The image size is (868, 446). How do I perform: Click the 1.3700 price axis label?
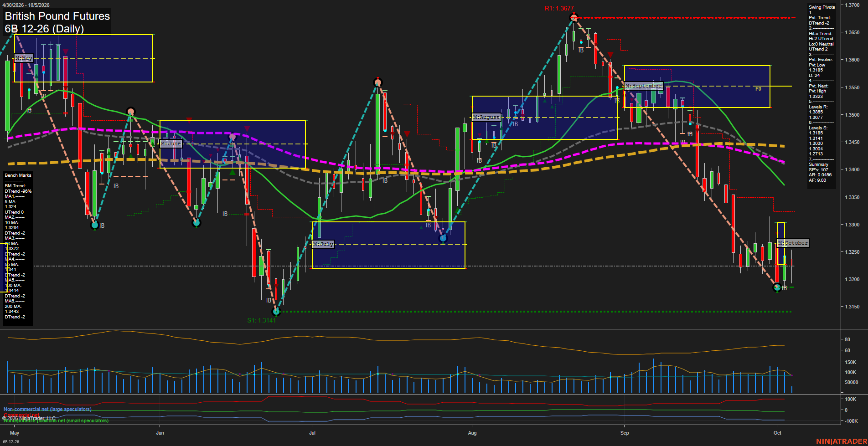pyautogui.click(x=852, y=5)
